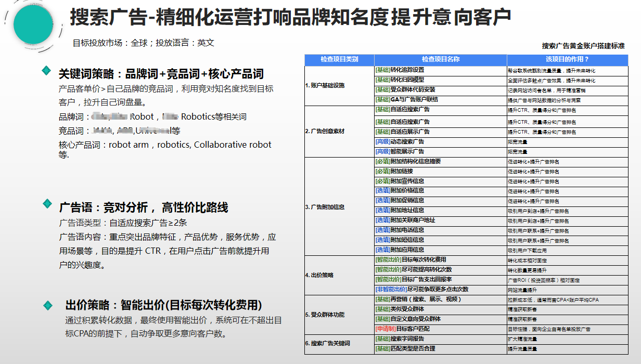Viewport: 641px width, 364px height.
Task: Click the cell [高级]智能展示广告
Action: coord(441,152)
